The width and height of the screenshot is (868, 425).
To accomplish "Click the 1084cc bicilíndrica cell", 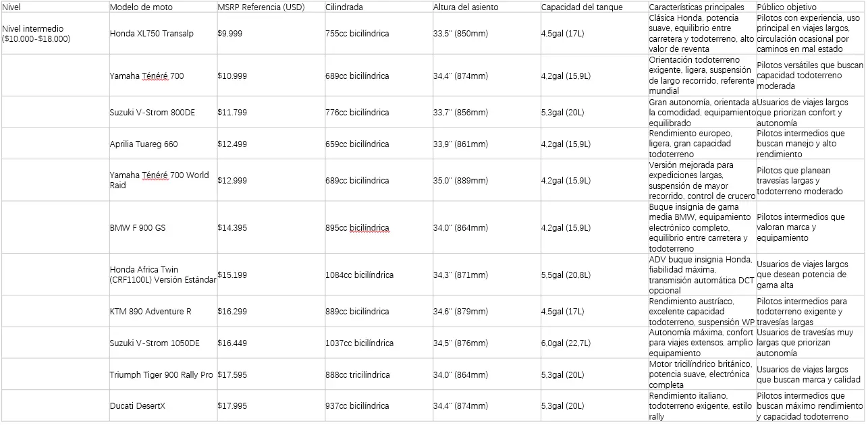I will click(378, 275).
